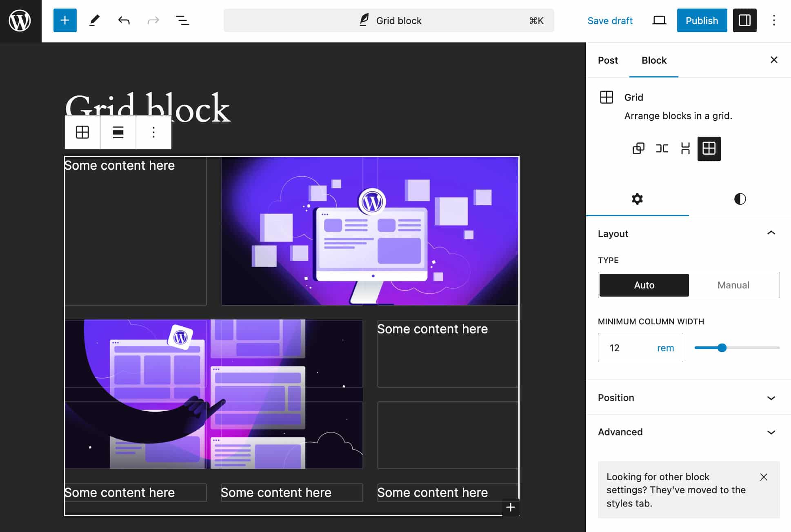
Task: Open the block alignment control in toolbar
Action: tap(118, 132)
